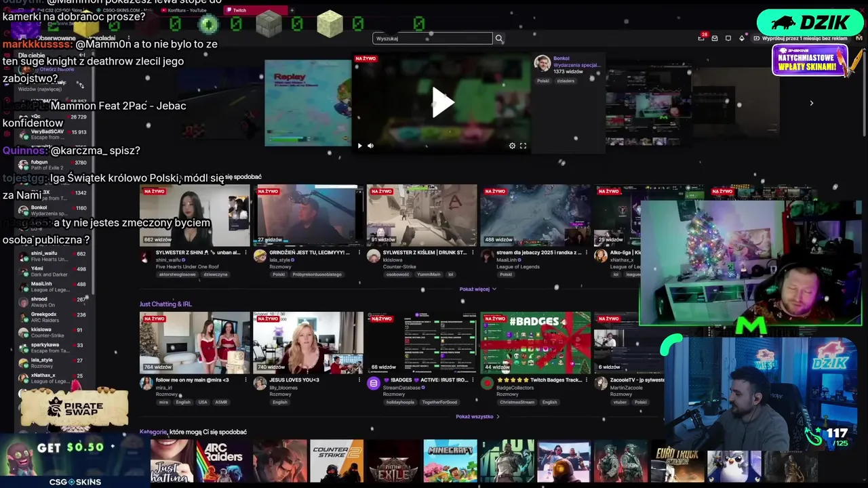
Task: Open xNathax_x channel in sidebar
Action: 54,378
